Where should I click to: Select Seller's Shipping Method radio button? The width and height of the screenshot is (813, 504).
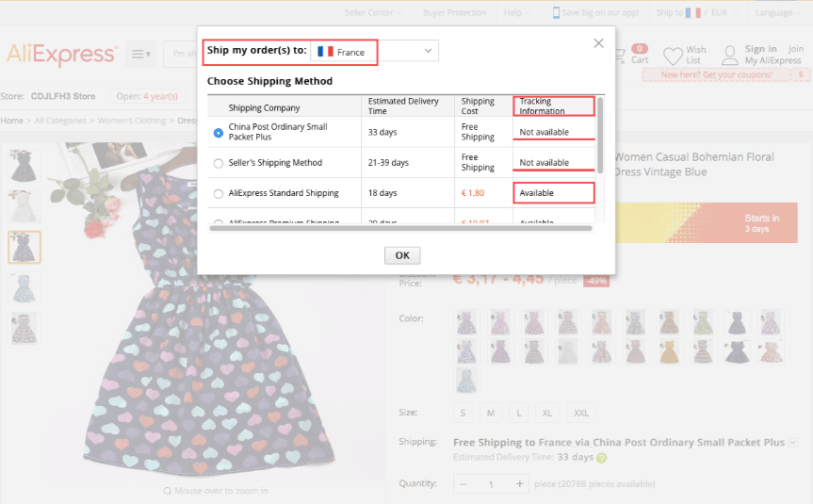coord(219,163)
